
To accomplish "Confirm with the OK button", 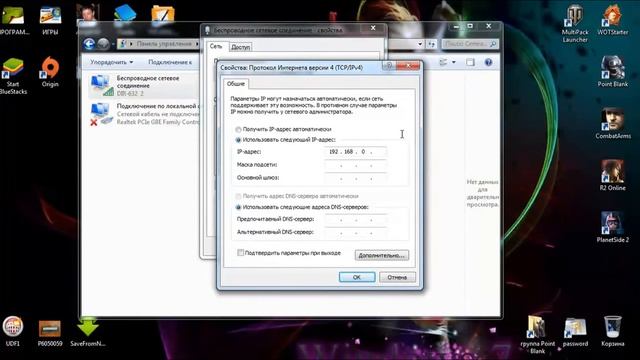I will (357, 277).
